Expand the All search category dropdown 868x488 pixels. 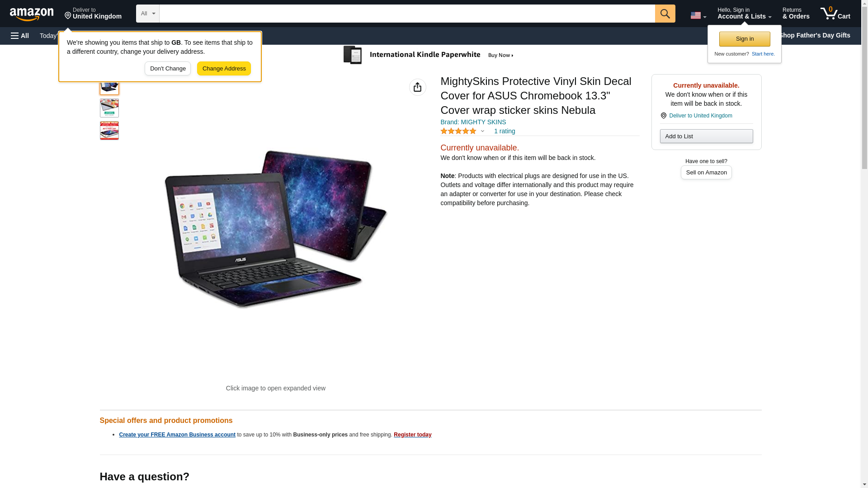tap(147, 14)
